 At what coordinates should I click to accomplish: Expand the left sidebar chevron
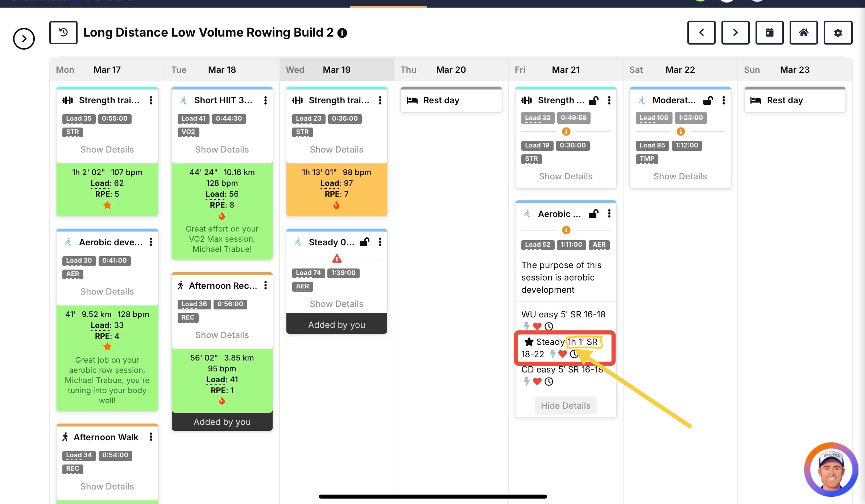click(x=24, y=39)
